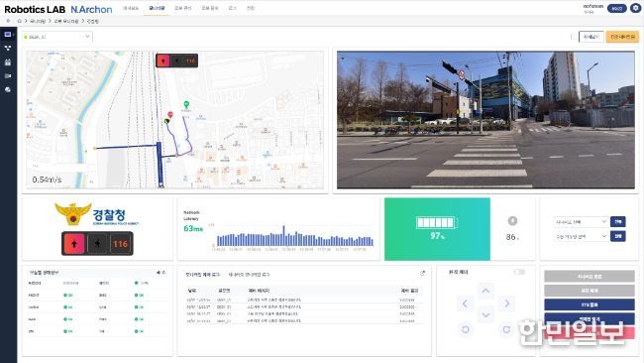This screenshot has width=644, height=363.
Task: Switch to the underlined monitoring tab
Action: pos(157,8)
